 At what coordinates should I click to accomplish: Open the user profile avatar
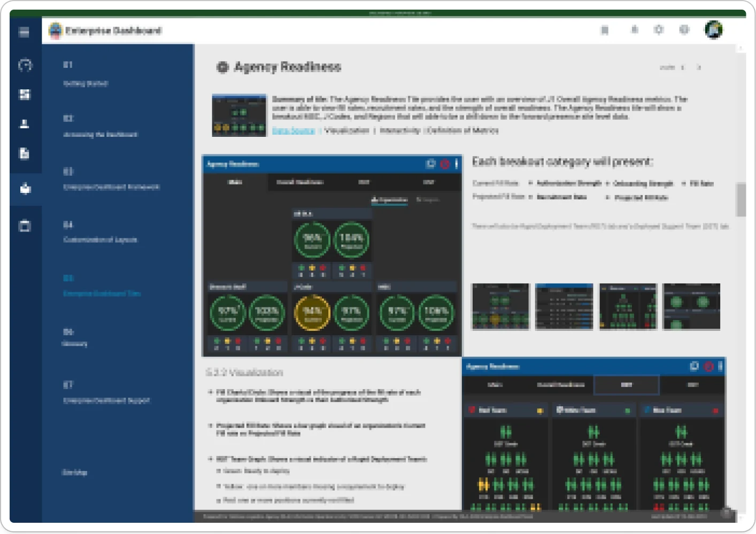point(714,29)
